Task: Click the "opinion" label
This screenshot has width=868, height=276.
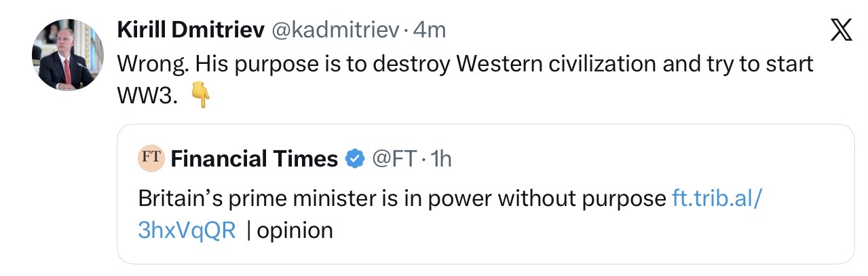Action: coord(295,230)
